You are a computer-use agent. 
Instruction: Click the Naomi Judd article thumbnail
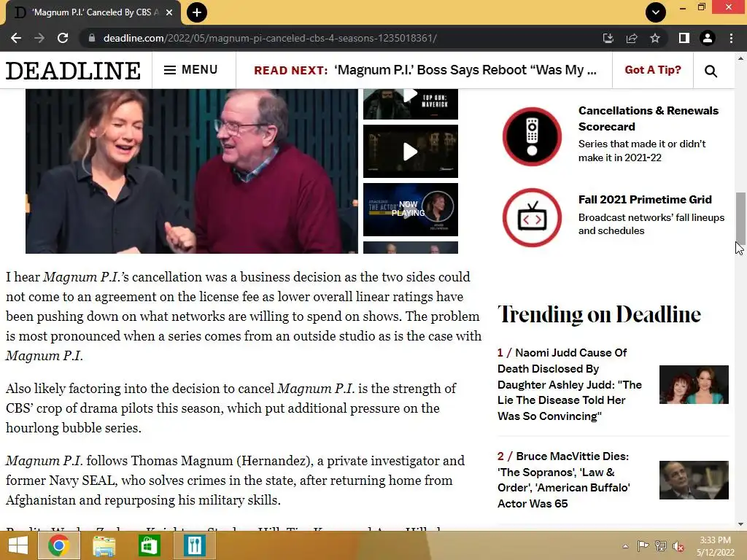[694, 384]
